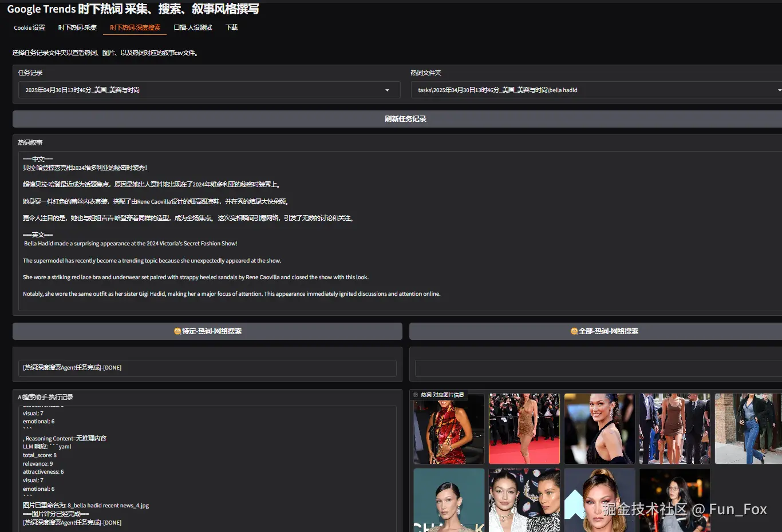
Task: Select thumbnail of smiling woman in black halter
Action: coord(599,428)
